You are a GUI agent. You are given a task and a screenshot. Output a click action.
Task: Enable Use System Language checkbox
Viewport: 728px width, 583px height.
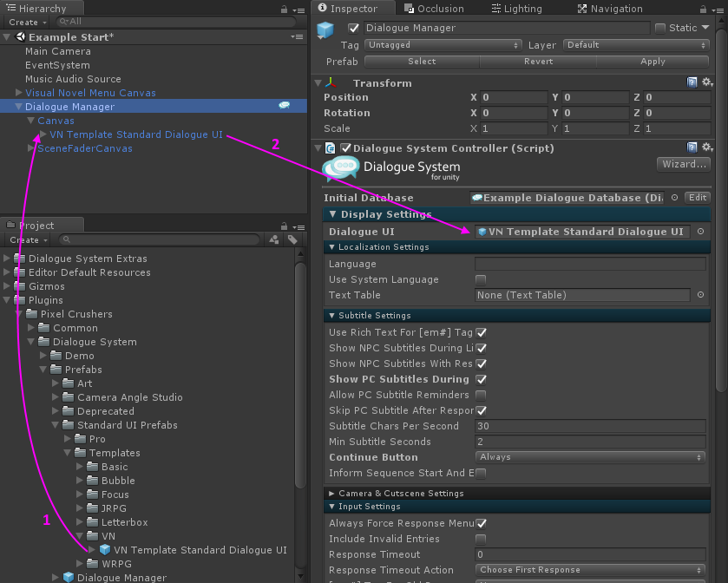(481, 280)
